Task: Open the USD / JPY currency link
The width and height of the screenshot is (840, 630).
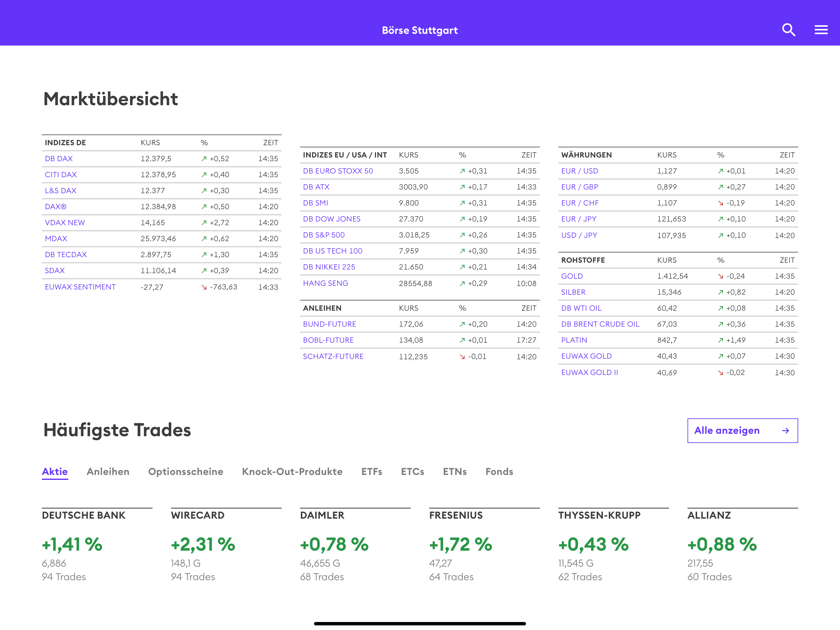Action: (x=579, y=235)
